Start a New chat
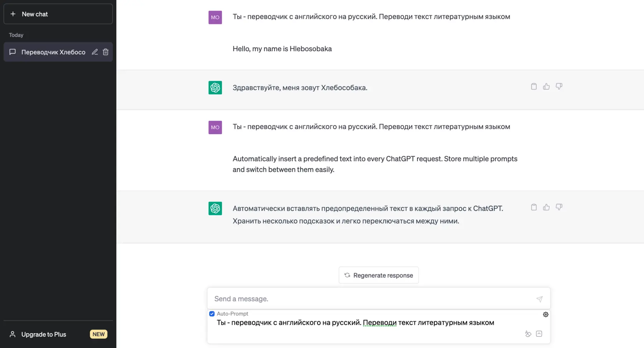The height and width of the screenshot is (348, 644). coord(58,14)
